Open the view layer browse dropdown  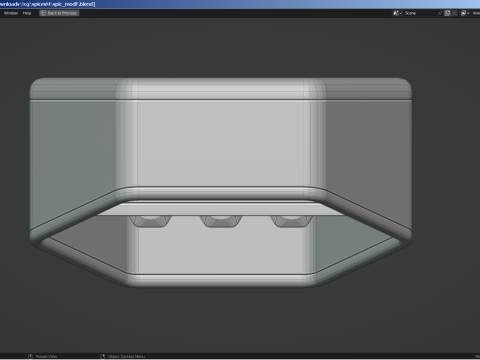(x=465, y=13)
